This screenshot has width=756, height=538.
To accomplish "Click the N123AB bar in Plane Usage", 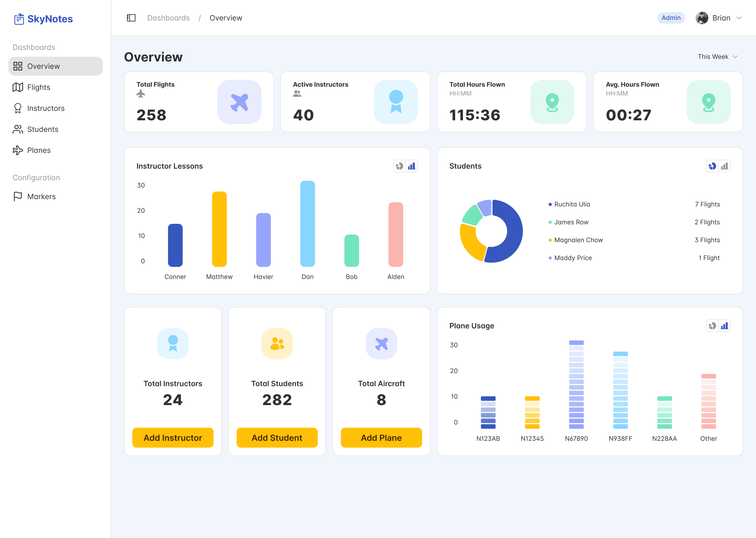I will pos(488,413).
